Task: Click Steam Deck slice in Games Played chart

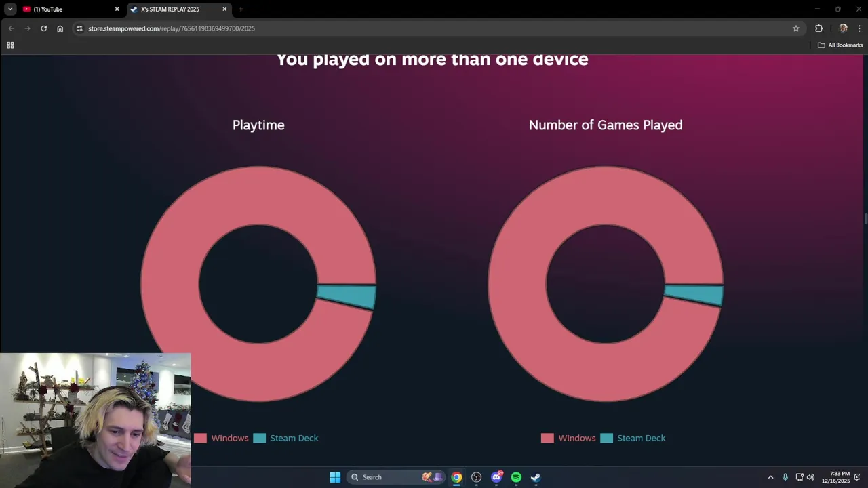Action: 696,295
